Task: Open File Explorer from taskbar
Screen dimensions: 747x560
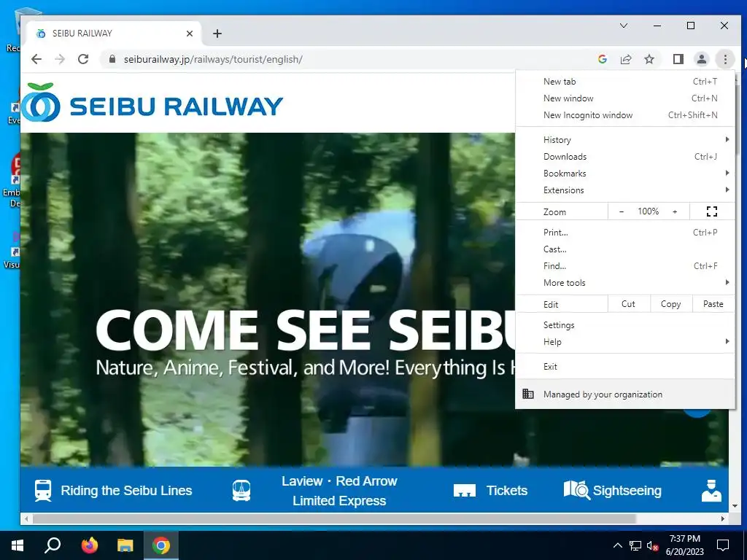Action: coord(125,545)
